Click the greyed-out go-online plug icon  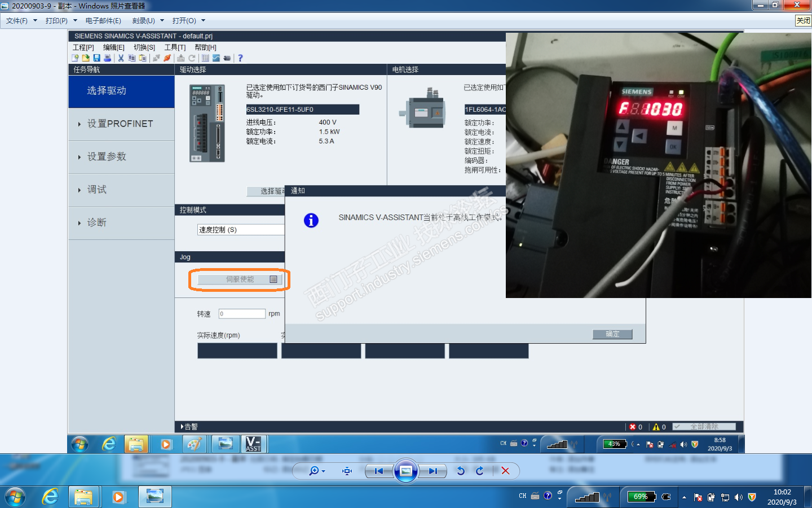pos(156,58)
